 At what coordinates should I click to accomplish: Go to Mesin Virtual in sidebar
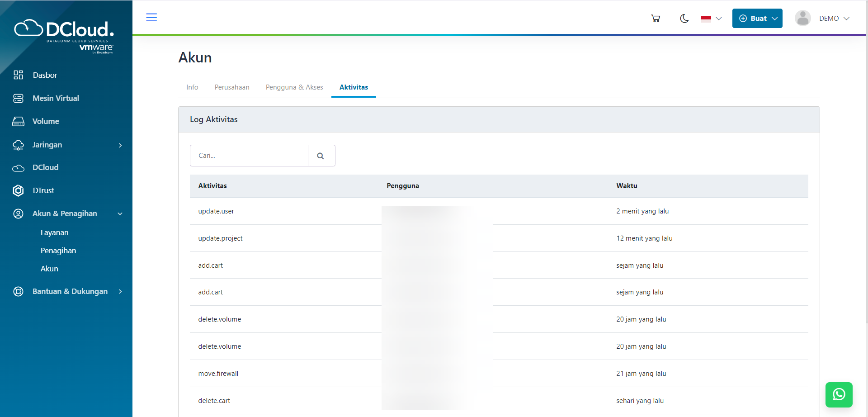coord(56,98)
